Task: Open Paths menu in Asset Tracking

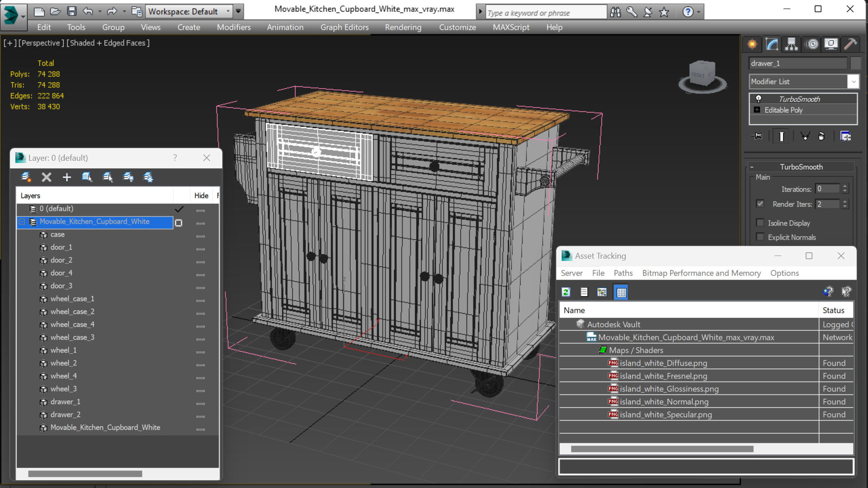Action: [623, 273]
